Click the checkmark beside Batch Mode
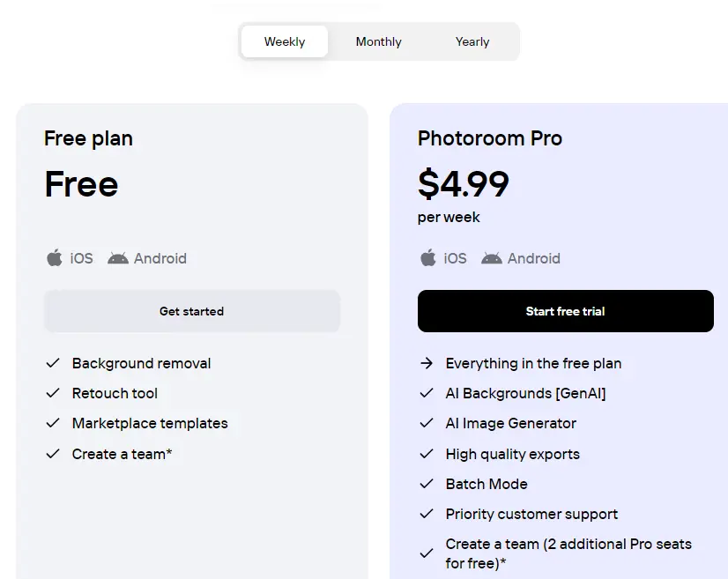Viewport: 728px width, 579px height. [427, 484]
